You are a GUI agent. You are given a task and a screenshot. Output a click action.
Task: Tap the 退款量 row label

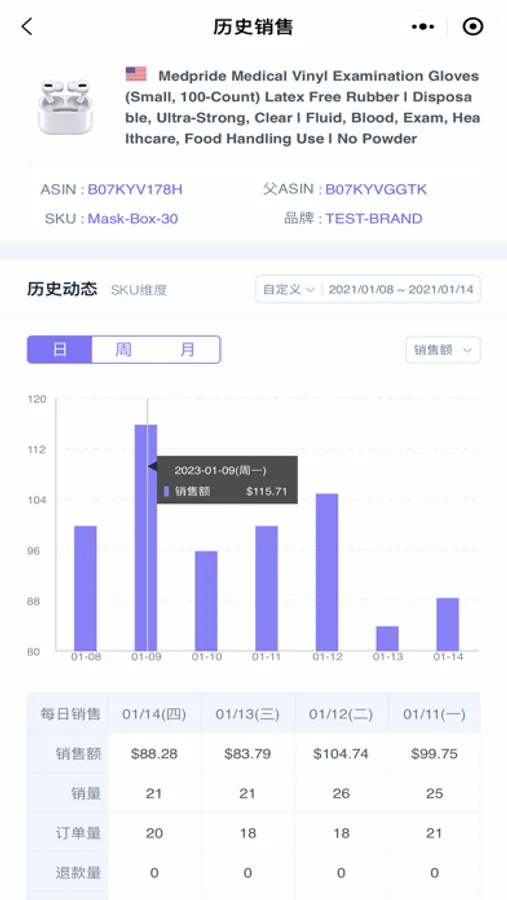tap(79, 873)
